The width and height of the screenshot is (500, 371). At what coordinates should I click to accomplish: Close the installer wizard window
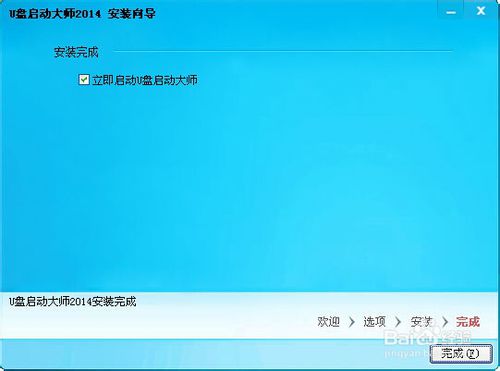pos(481,11)
